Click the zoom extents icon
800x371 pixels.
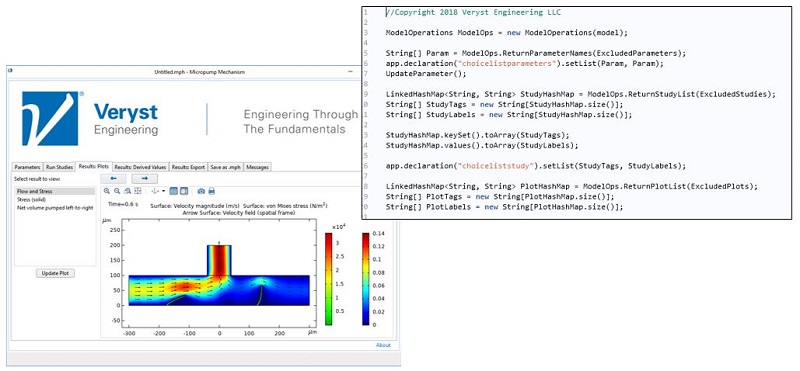tap(138, 191)
